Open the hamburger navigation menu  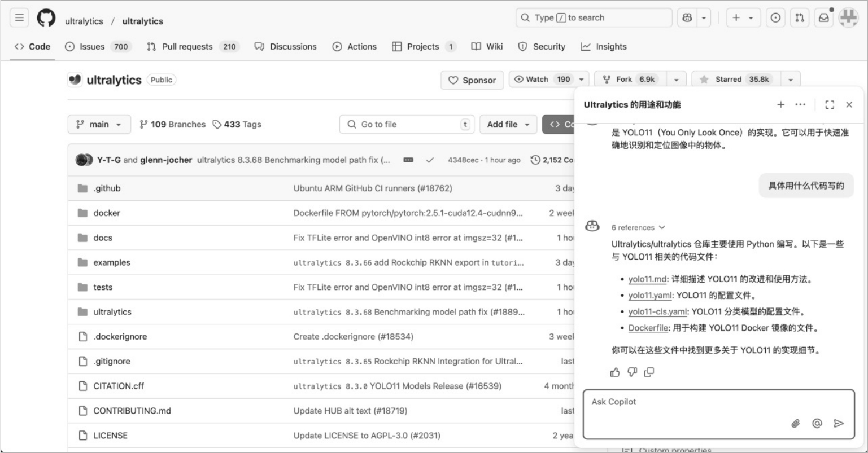19,19
